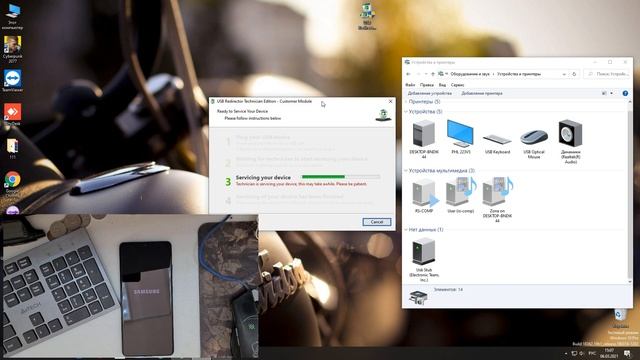Select the Usb Stub (Electronic Team) device

click(424, 260)
